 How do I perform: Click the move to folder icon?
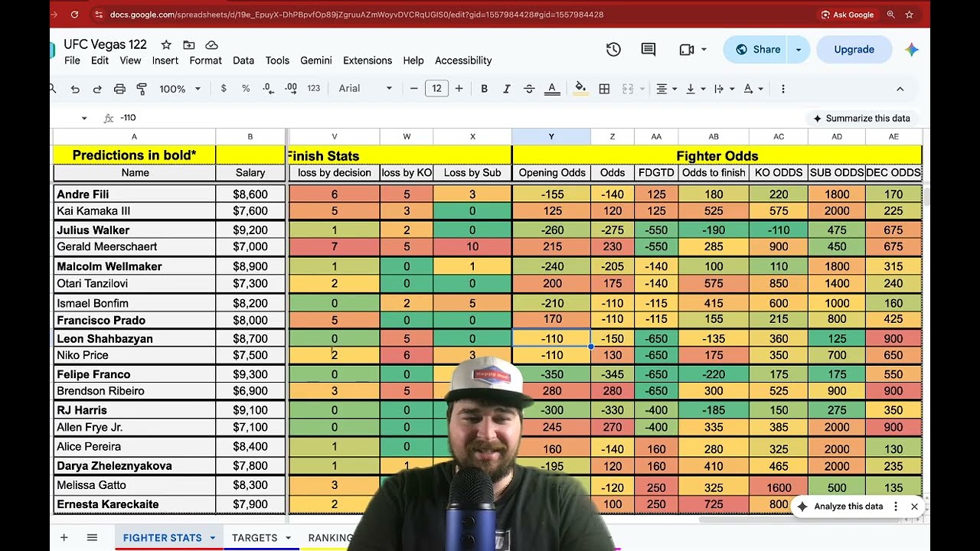pyautogui.click(x=188, y=45)
